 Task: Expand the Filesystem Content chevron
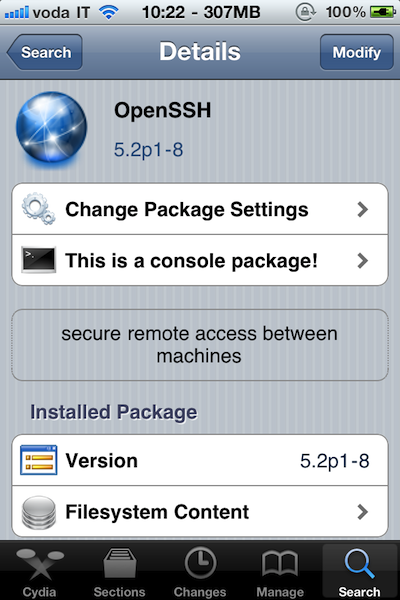click(x=362, y=512)
